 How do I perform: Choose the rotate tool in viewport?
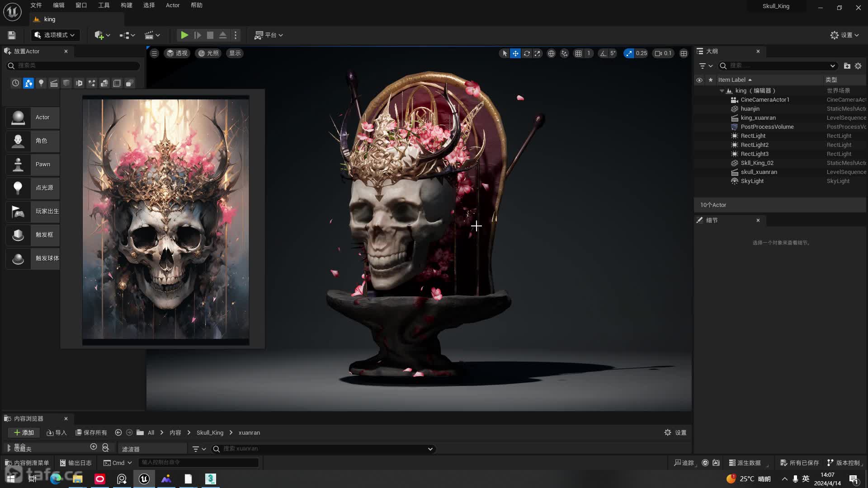coord(527,53)
